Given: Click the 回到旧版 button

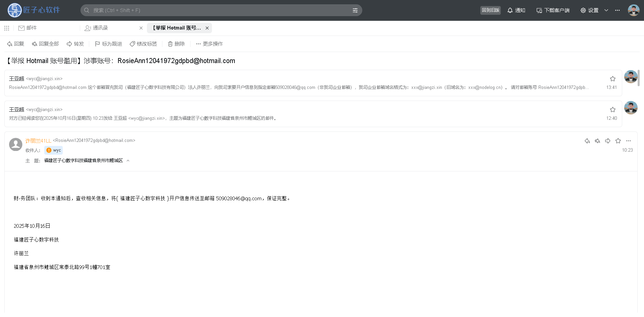Looking at the screenshot, I should click(x=490, y=10).
